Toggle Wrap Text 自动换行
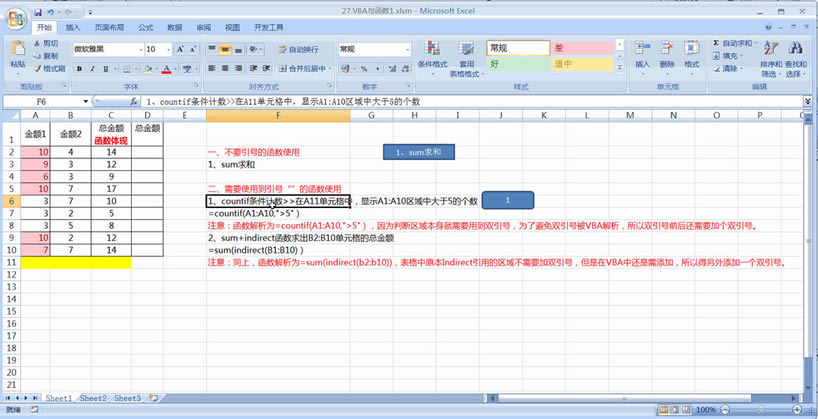The height and width of the screenshot is (419, 818). pyautogui.click(x=298, y=50)
